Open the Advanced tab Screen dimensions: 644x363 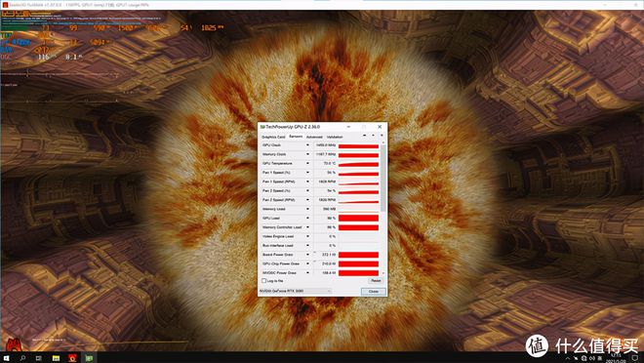point(314,137)
